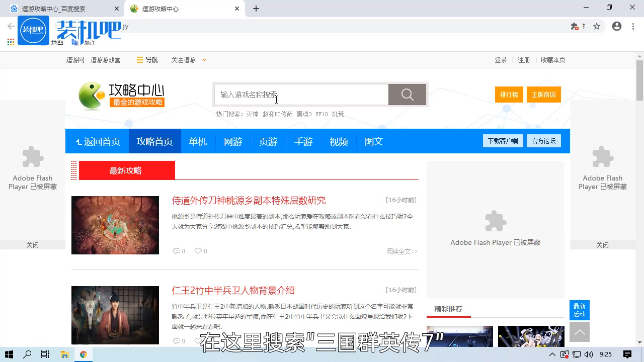The height and width of the screenshot is (362, 644).
Task: Click the 最新活动 floating badge
Action: pos(579,310)
